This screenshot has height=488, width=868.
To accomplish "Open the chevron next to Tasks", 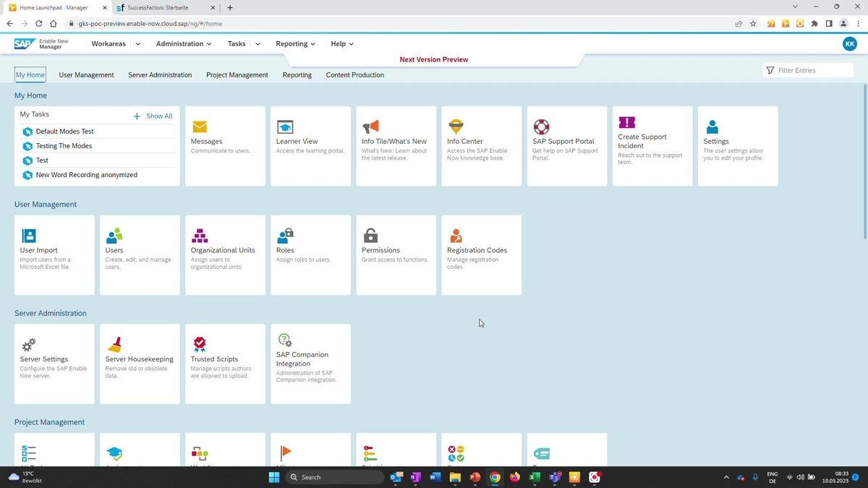I will [x=257, y=43].
